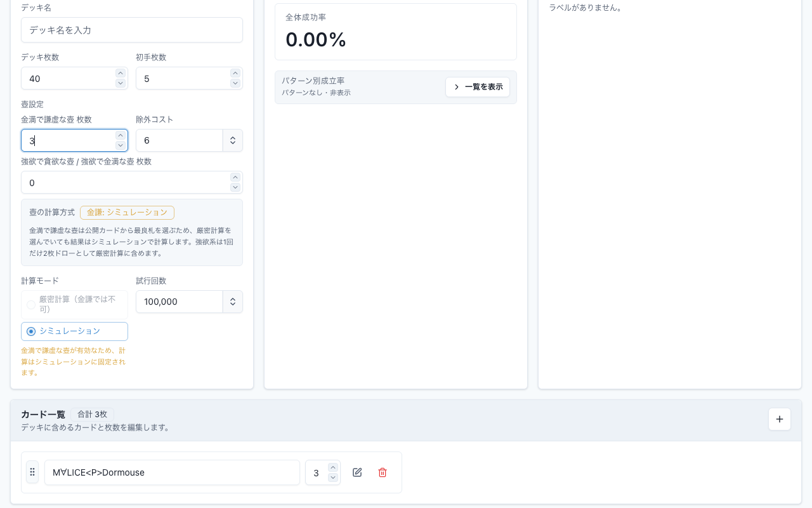Click the 合計 3枚 badge
This screenshot has height=508, width=812.
coord(93,414)
